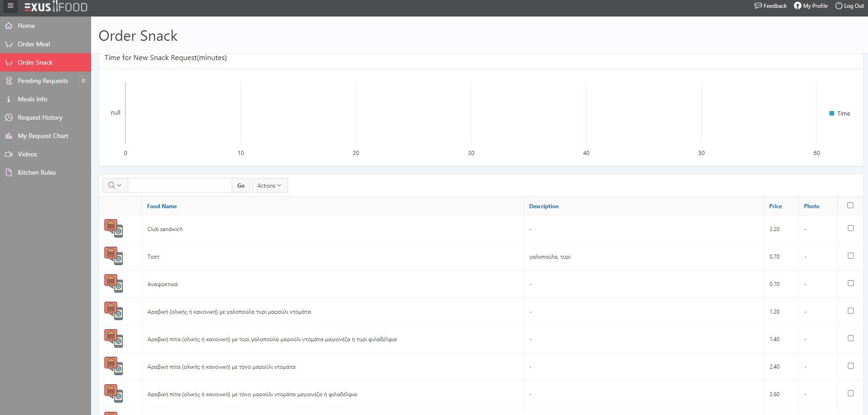
Task: Expand the search column selector dropdown
Action: pyautogui.click(x=115, y=185)
